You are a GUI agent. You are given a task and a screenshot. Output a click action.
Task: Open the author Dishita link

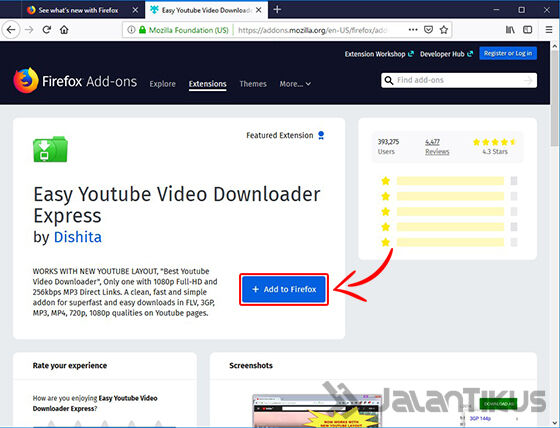coord(78,237)
